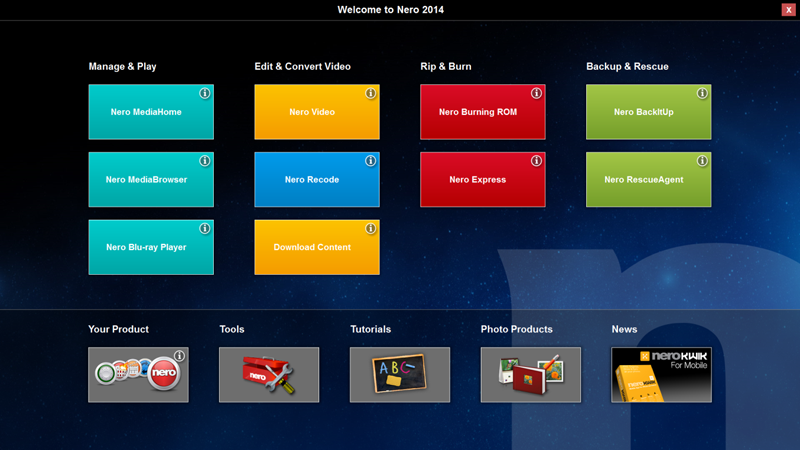Open the Tools toolbox thumbnail
This screenshot has width=800, height=450.
269,375
